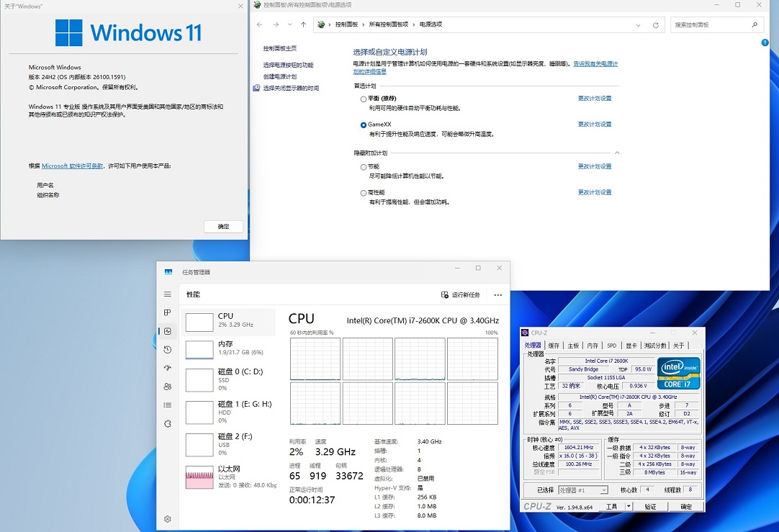
Task: Switch to 主板 tab in CPU-Z
Action: tap(573, 346)
